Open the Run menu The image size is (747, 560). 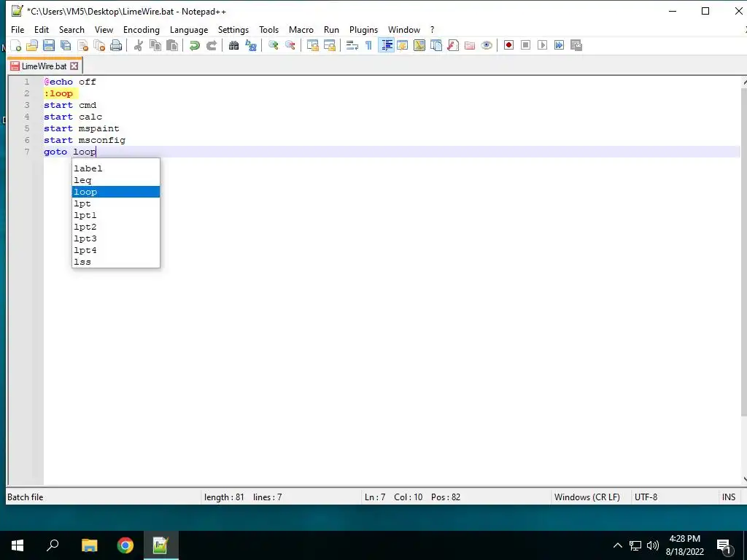[x=332, y=29]
